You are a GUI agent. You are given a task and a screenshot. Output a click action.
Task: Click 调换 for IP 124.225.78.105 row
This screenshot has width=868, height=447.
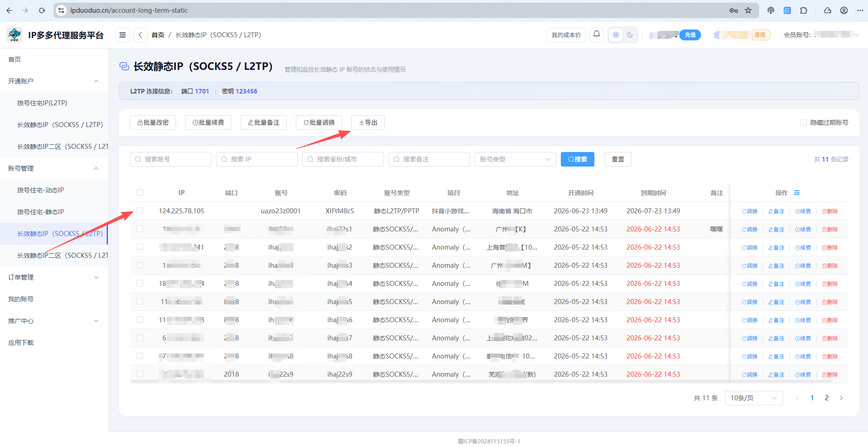tap(750, 211)
